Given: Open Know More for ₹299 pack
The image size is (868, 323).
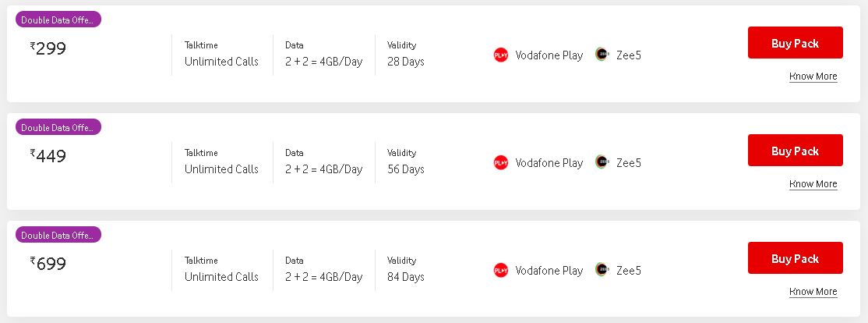Looking at the screenshot, I should click(813, 76).
